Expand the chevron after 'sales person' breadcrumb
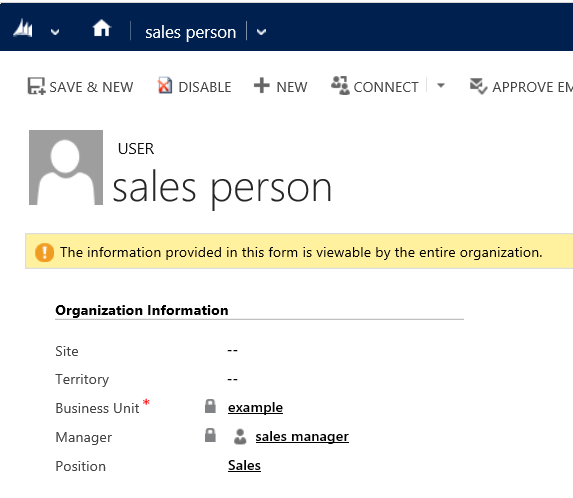Screen dimensions: 573x498 [261, 32]
